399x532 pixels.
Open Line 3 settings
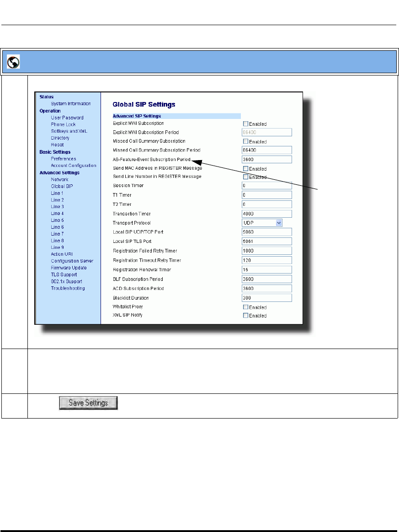[57, 207]
